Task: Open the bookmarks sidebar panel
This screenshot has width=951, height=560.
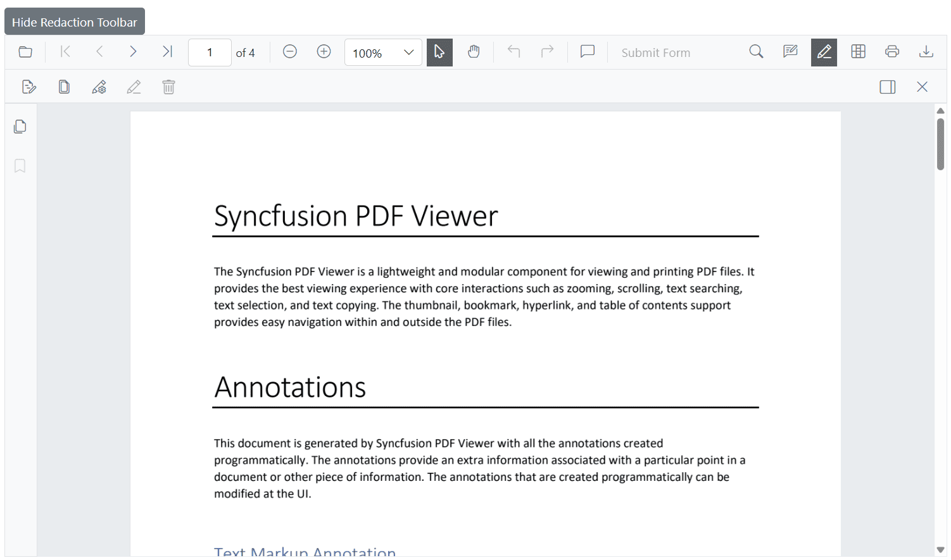Action: click(x=20, y=166)
